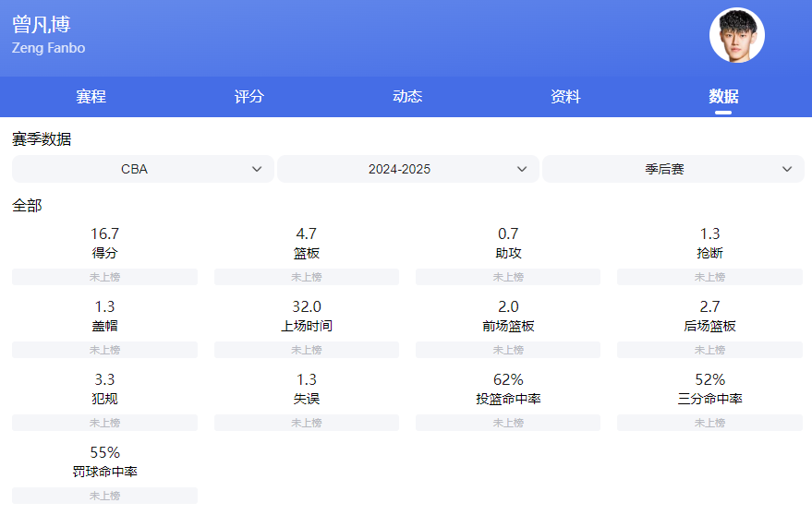The height and width of the screenshot is (515, 812).
Task: Click the 未上榜 badge under 三分命中率
Action: 710,423
